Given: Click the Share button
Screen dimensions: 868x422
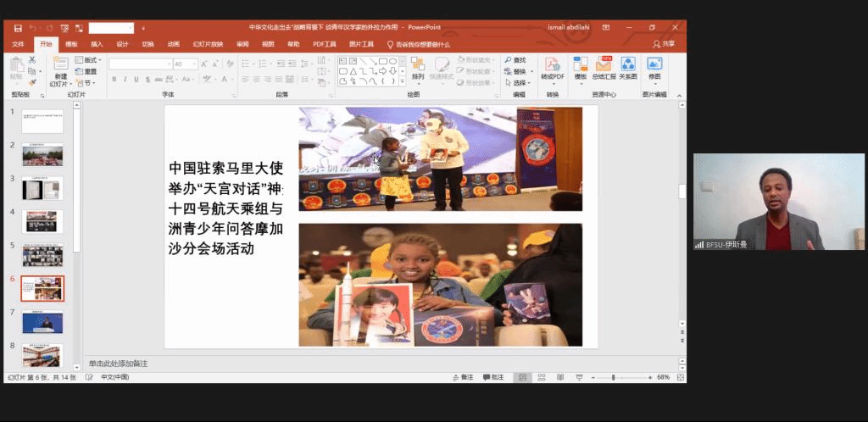Looking at the screenshot, I should [664, 44].
